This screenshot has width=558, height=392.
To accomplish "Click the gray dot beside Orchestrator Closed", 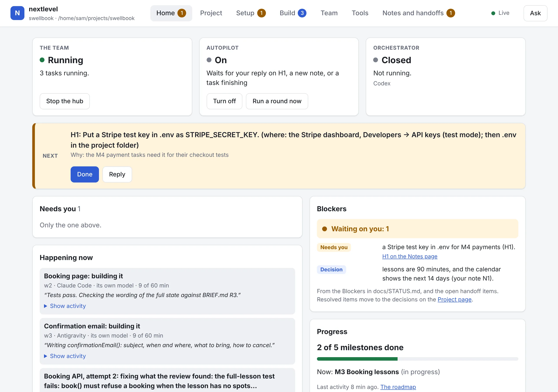I will click(x=376, y=60).
